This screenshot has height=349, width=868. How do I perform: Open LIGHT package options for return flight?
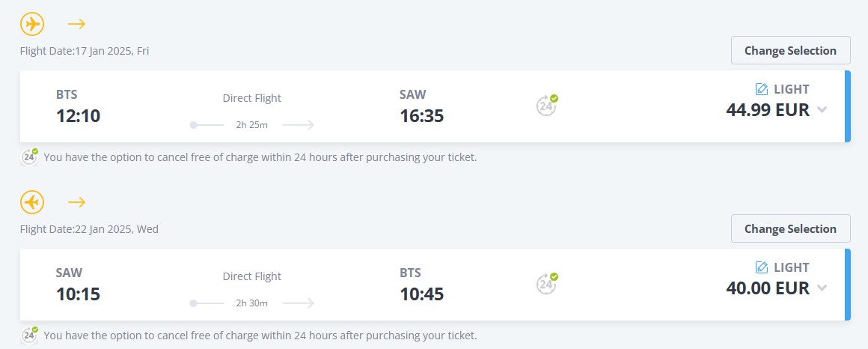[791, 267]
